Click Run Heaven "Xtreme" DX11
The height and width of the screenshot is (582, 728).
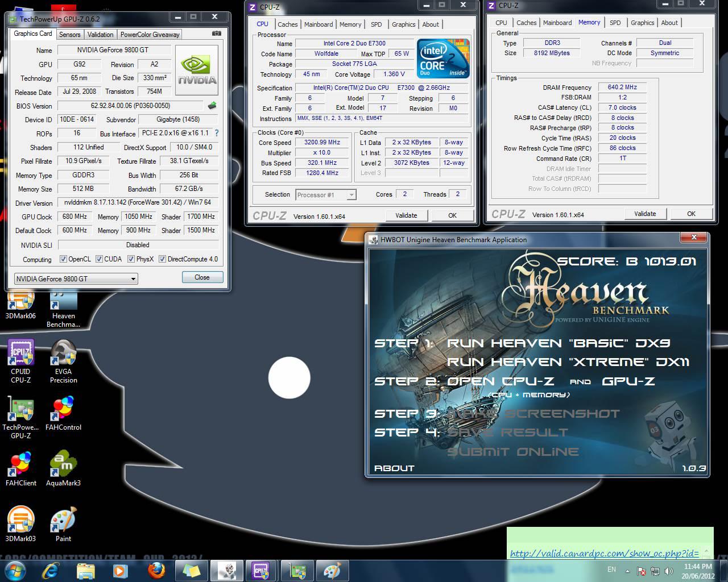568,362
